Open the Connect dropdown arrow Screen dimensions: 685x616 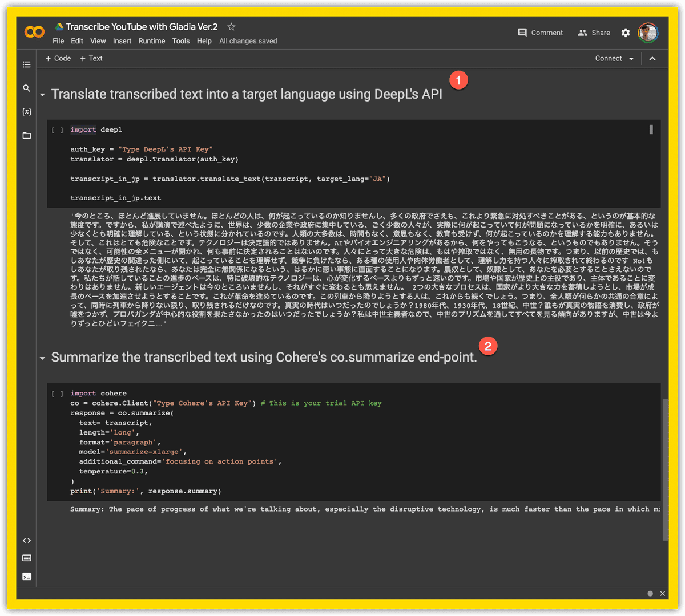click(x=631, y=59)
